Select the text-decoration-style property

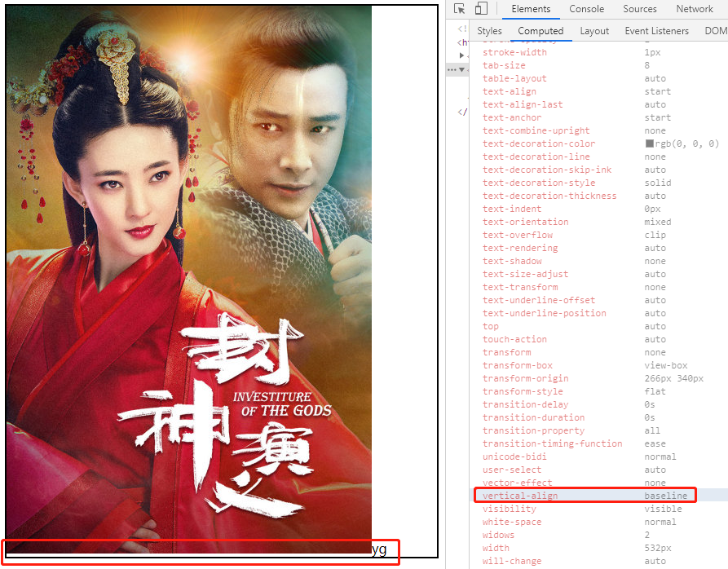coord(539,183)
